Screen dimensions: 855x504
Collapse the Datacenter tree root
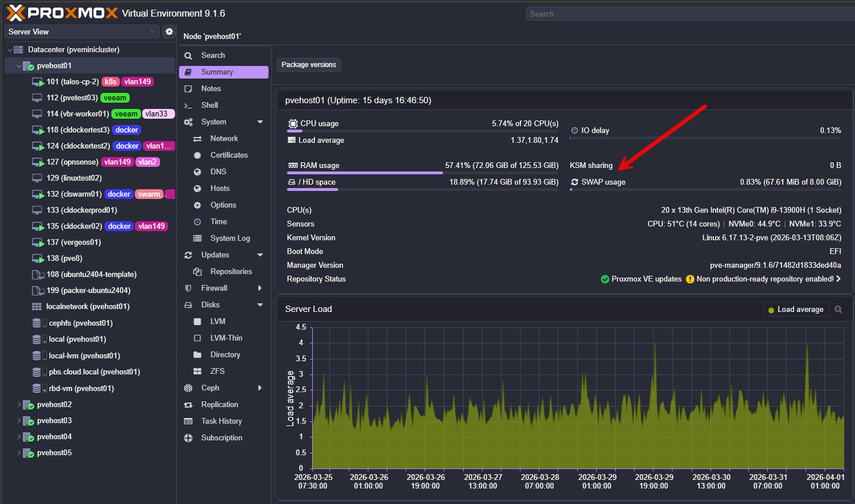[x=10, y=50]
